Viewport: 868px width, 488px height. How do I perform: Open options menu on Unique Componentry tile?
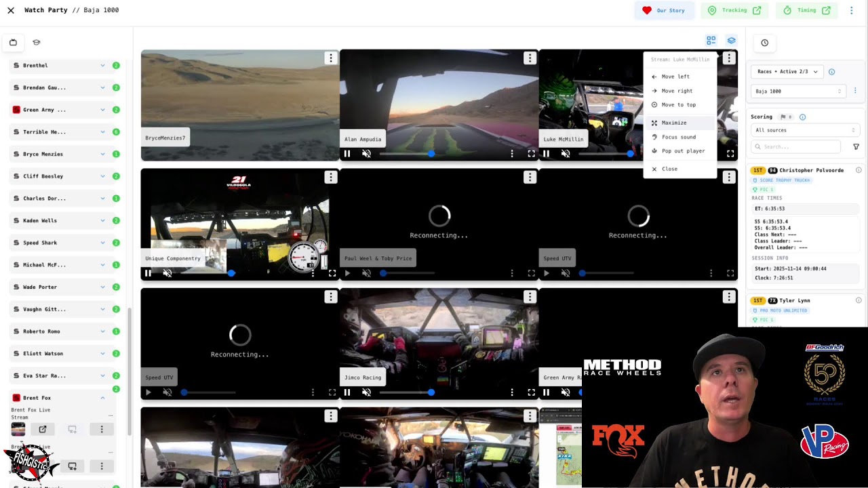tap(330, 177)
